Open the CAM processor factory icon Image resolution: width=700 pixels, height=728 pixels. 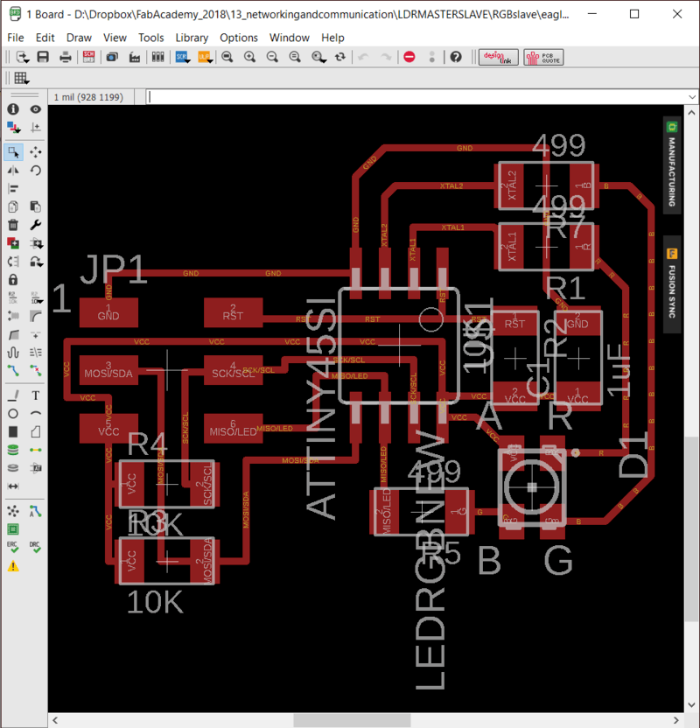[x=135, y=57]
